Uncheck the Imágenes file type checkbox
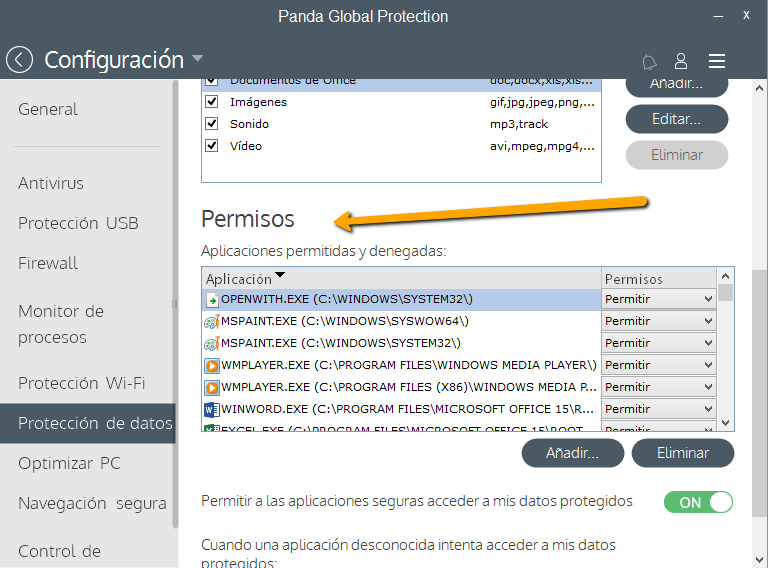768x568 pixels. click(212, 102)
